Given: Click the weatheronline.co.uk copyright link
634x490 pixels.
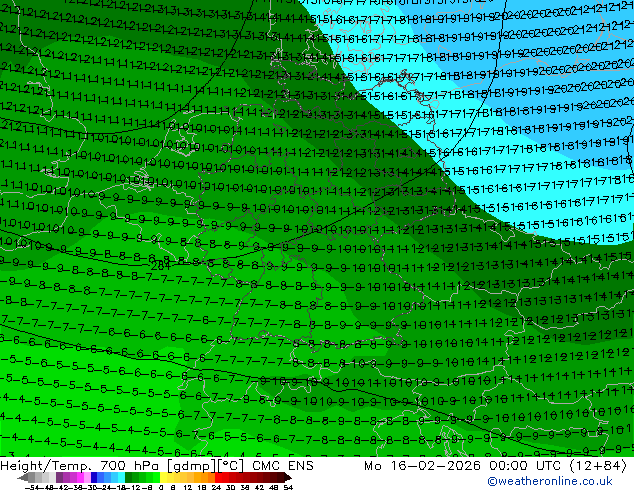Looking at the screenshot, I should (550, 481).
